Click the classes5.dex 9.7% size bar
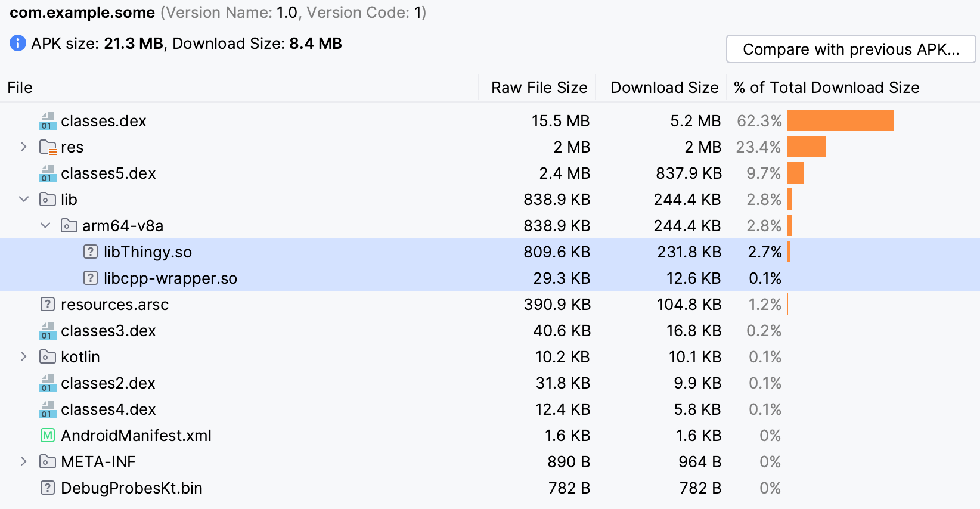Viewport: 980px width, 509px height. [795, 173]
